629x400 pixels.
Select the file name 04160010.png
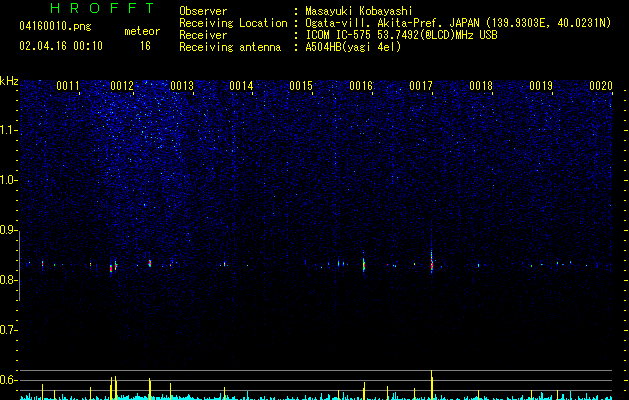(x=55, y=27)
